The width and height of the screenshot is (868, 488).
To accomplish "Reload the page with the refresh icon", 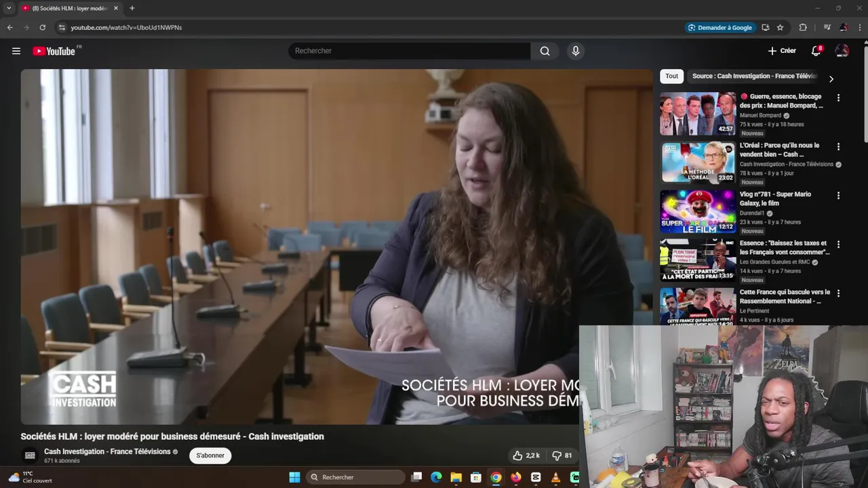I will 42,27.
